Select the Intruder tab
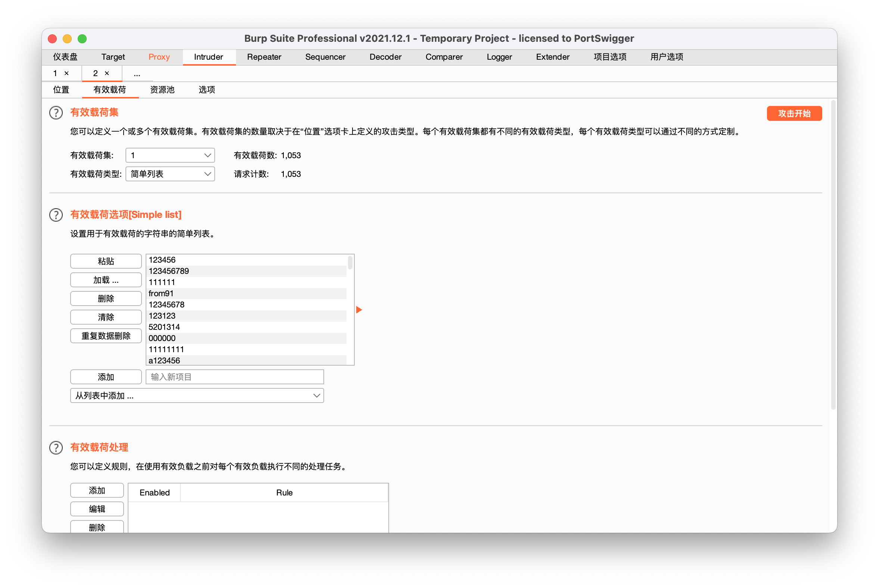This screenshot has height=588, width=879. click(x=209, y=57)
